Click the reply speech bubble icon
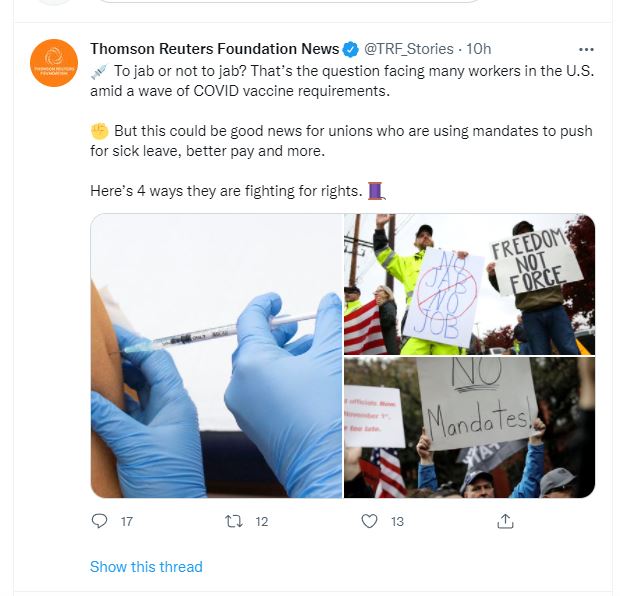Image resolution: width=620 pixels, height=596 pixels. (99, 521)
